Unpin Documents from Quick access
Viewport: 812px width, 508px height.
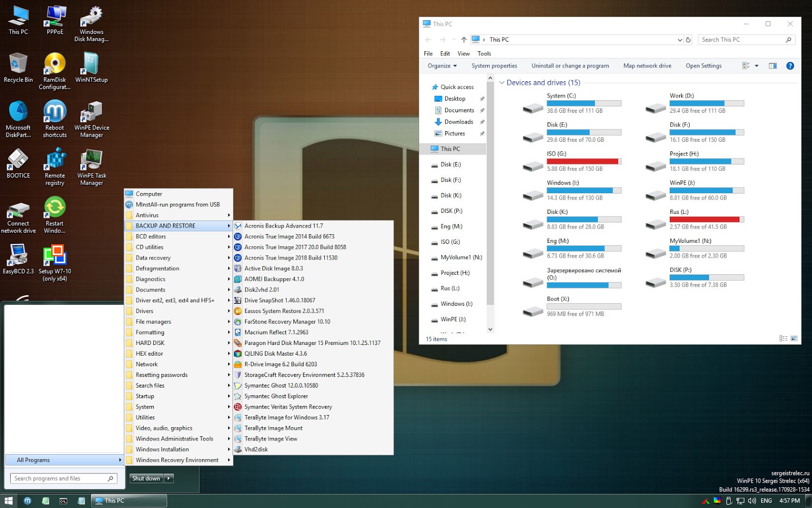click(482, 110)
